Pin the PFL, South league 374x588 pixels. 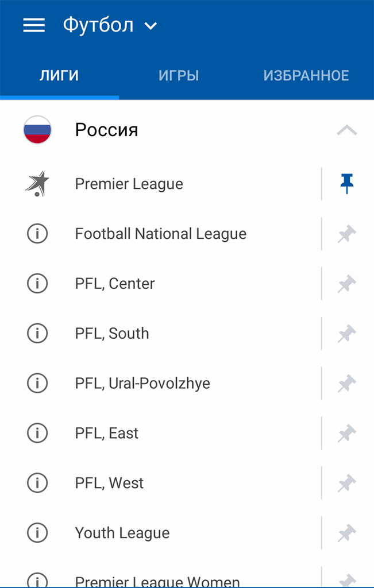tap(346, 334)
